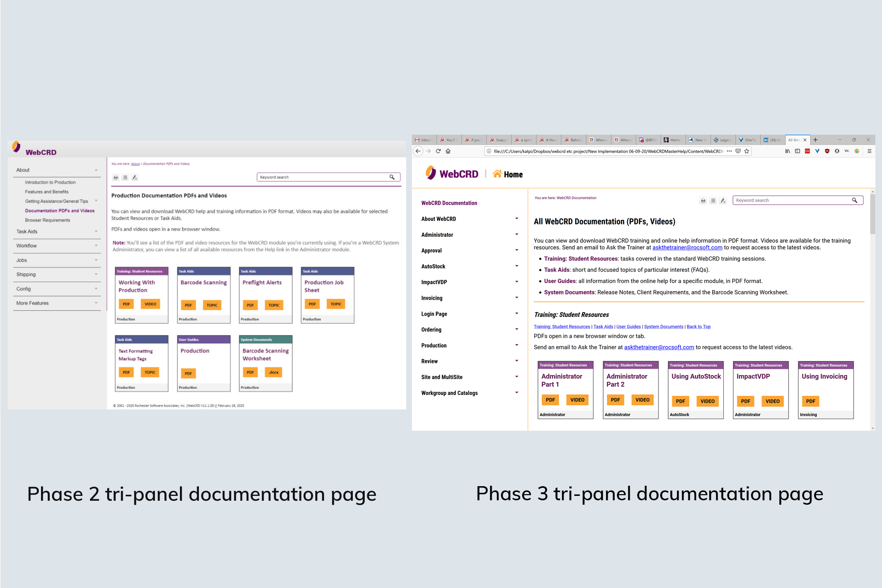Expand Task Aids in Phase 2 sidebar
Viewport: 882px width, 588px height.
click(x=96, y=231)
